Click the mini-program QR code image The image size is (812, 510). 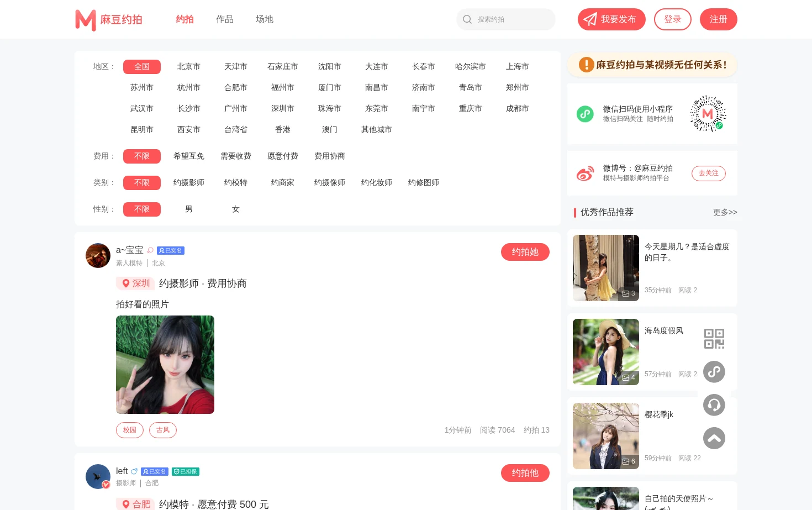tap(708, 113)
